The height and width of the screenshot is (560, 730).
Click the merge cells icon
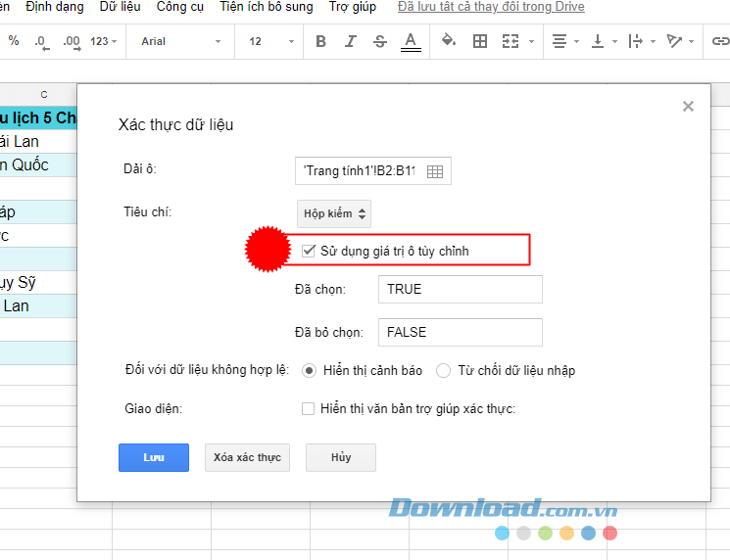[x=511, y=41]
